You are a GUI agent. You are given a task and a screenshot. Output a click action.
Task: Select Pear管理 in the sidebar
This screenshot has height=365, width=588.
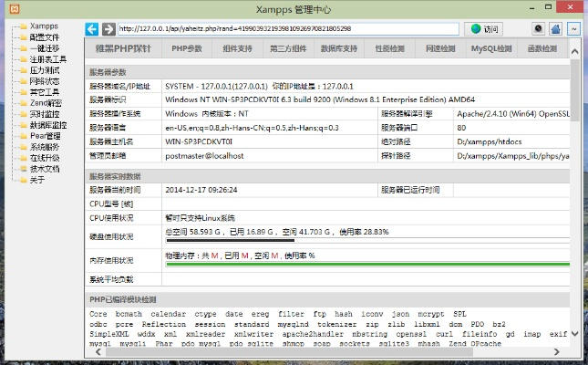46,136
